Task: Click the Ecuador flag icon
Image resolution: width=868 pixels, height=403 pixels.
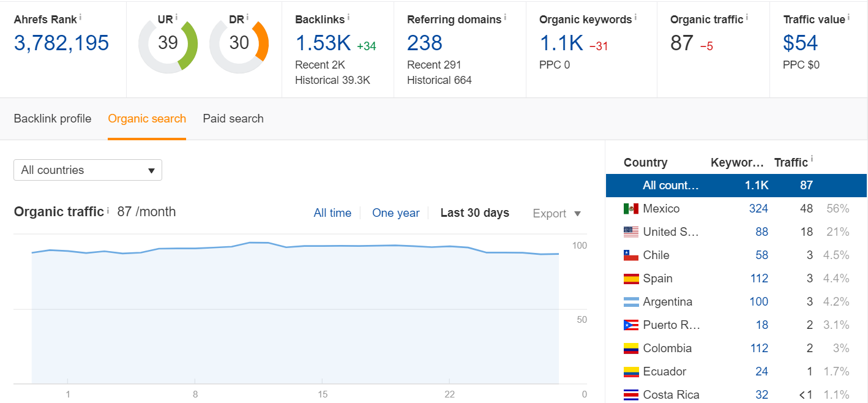Action: point(631,372)
